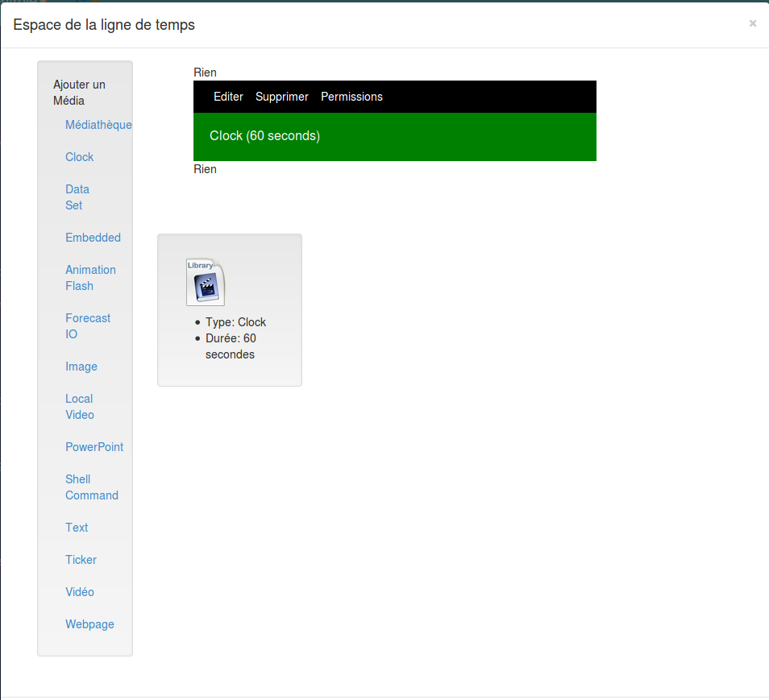Click the Library clock media icon
The width and height of the screenshot is (769, 700).
tap(205, 283)
